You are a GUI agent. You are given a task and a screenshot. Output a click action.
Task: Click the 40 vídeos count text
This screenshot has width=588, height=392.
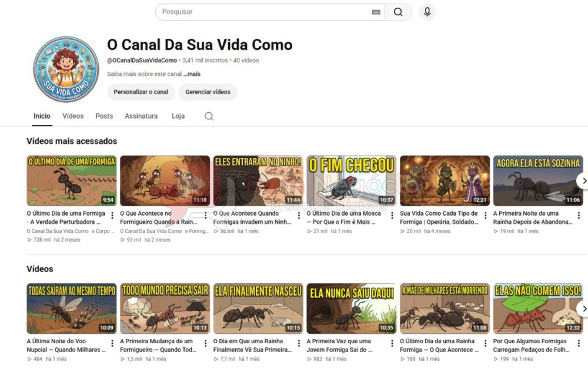pos(246,61)
